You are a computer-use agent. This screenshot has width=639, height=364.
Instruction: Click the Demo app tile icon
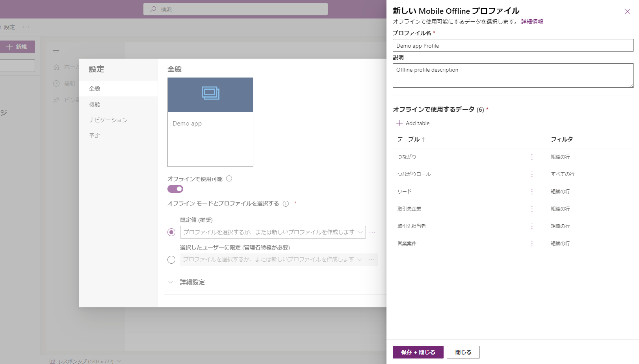(x=210, y=93)
